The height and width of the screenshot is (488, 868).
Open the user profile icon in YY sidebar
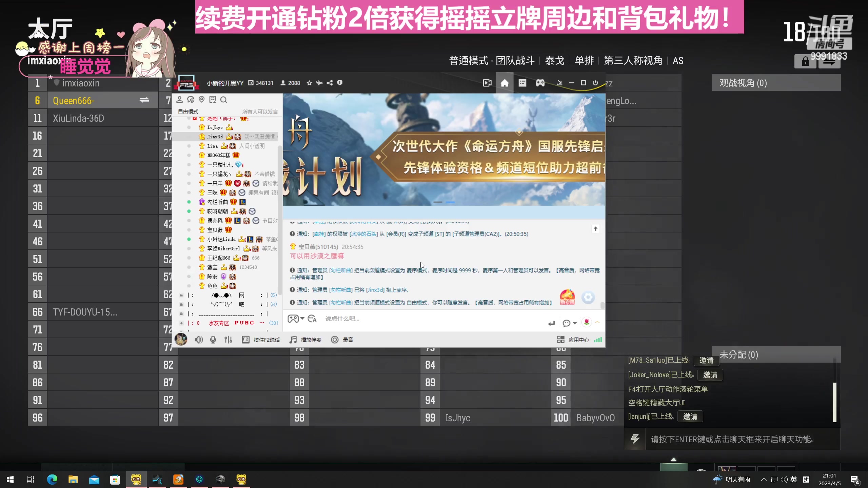point(180,100)
